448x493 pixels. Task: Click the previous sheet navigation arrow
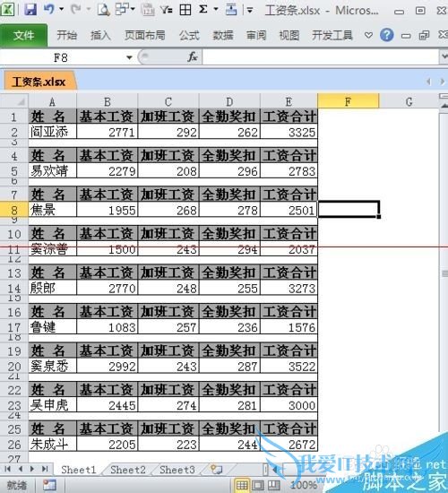pyautogui.click(x=20, y=469)
